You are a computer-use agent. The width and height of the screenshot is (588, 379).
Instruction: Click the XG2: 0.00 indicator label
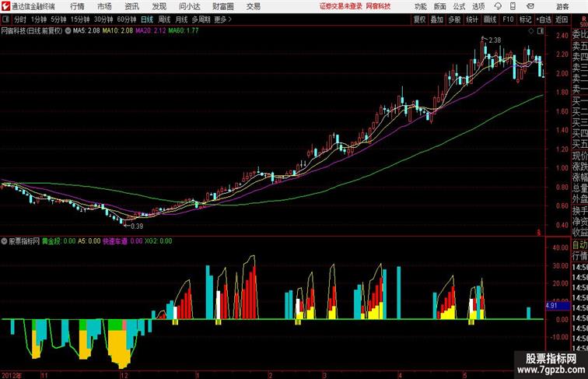pos(158,241)
